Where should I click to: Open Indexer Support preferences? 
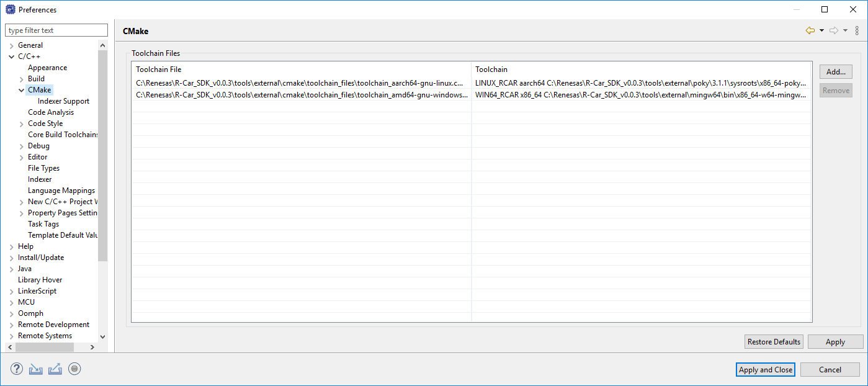coord(63,101)
